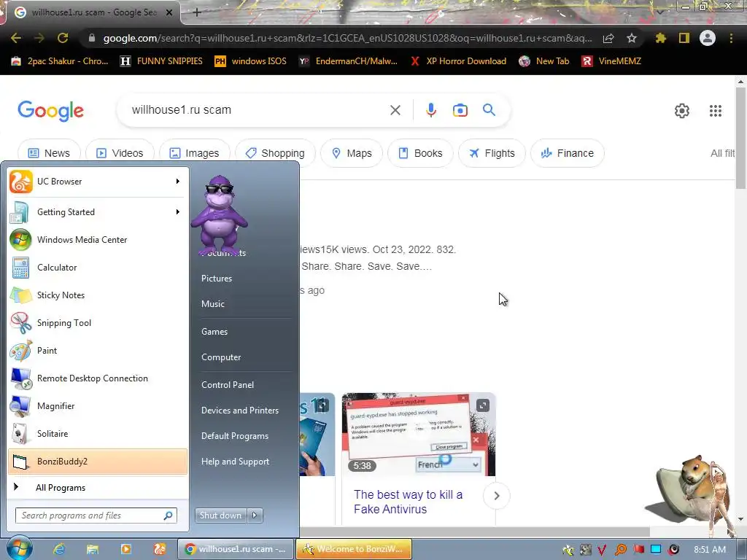Image resolution: width=747 pixels, height=560 pixels.
Task: Expand All Programs list
Action: tap(98, 487)
